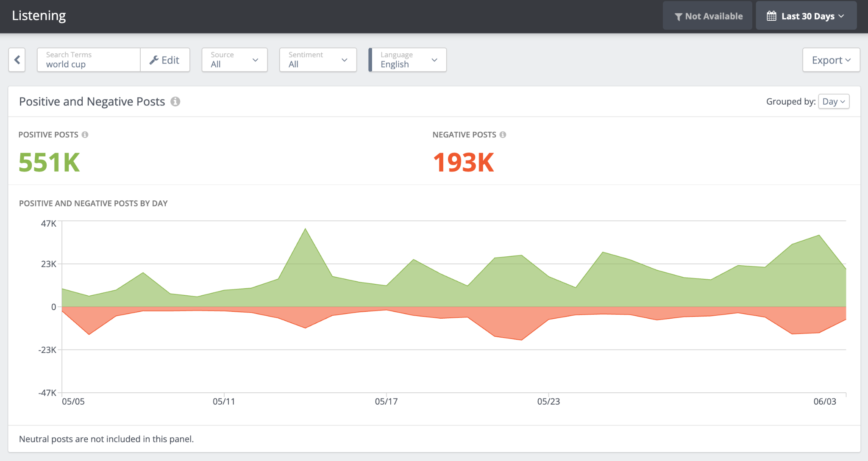This screenshot has height=461, width=868.
Task: Click the POSITIVE AND NEGATIVE POSTS BY DAY heading
Action: click(93, 203)
